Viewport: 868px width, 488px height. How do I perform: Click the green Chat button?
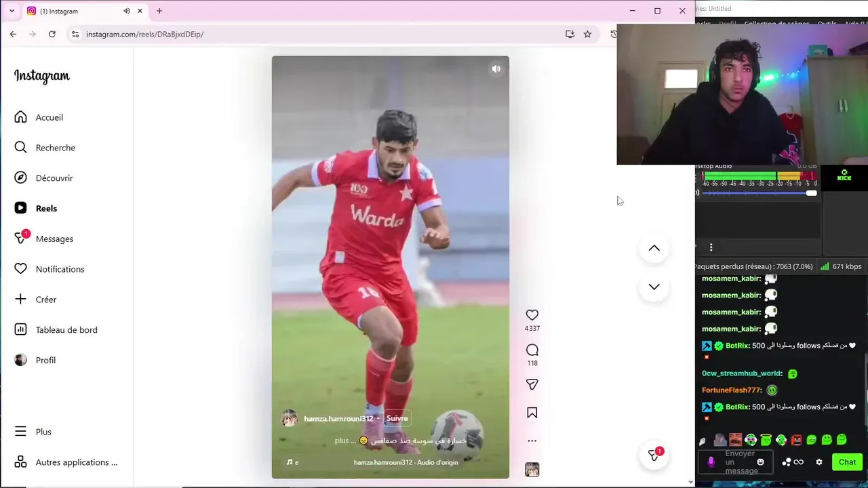[848, 462]
